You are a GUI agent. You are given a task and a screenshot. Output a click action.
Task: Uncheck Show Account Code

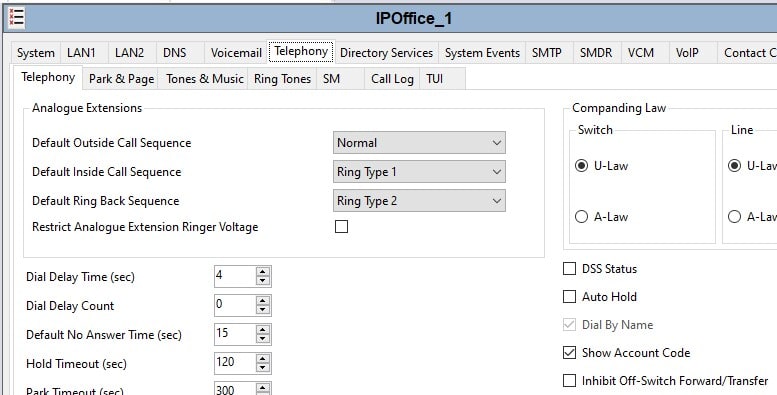coord(569,352)
